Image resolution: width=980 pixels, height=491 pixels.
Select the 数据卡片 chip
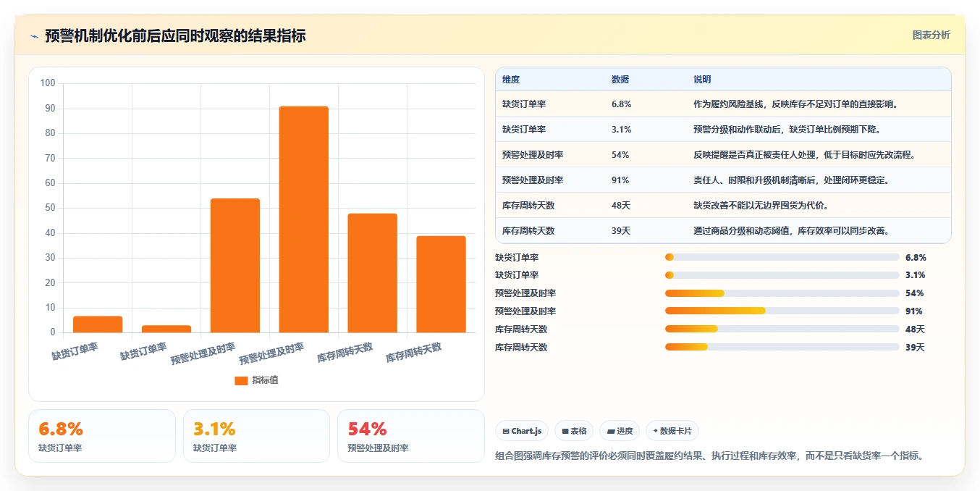[672, 431]
